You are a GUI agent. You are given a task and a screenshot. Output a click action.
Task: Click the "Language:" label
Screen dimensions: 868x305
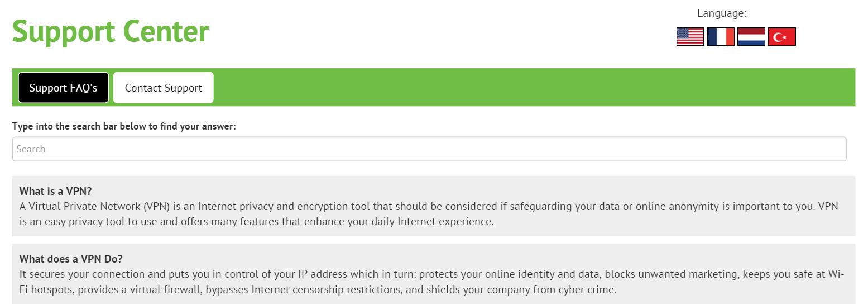pos(722,13)
